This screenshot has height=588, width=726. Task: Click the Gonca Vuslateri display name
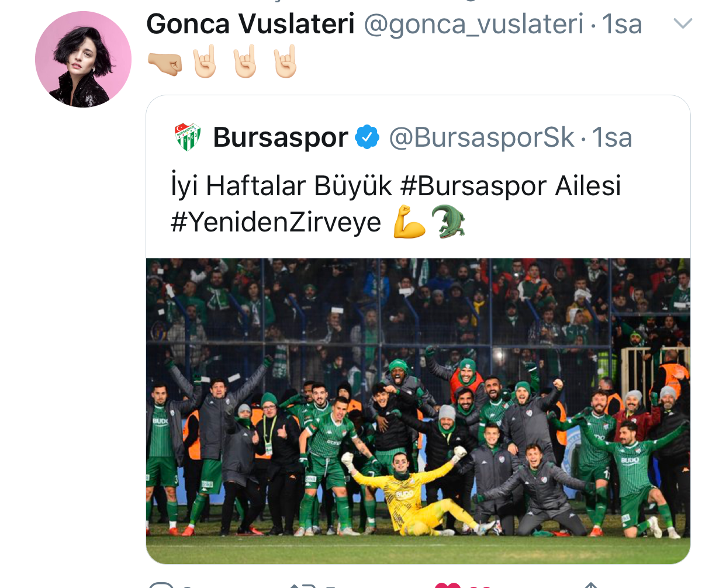point(250,24)
